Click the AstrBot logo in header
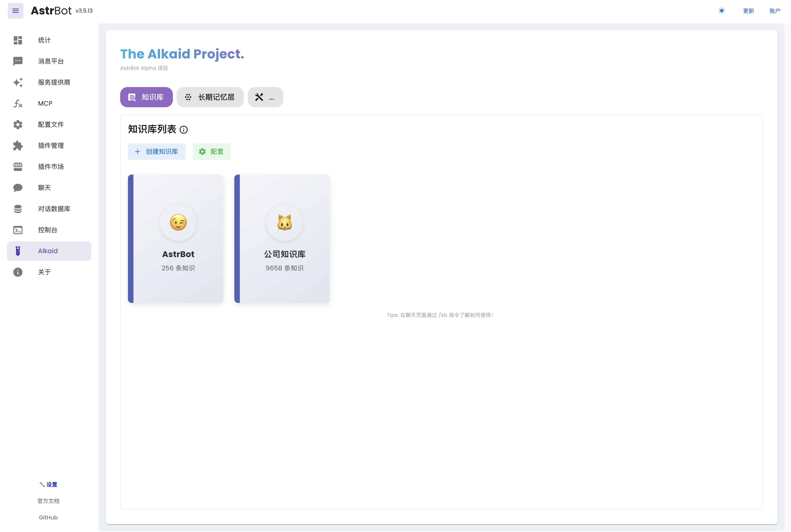This screenshot has width=791, height=532. pyautogui.click(x=51, y=11)
